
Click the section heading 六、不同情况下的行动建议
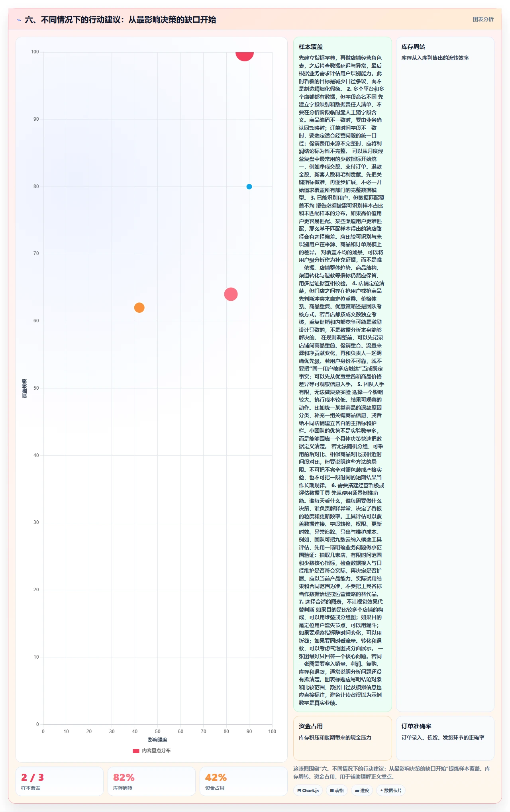(x=120, y=20)
